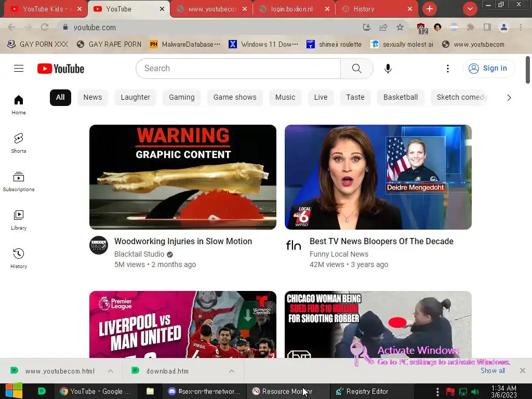Click the lock icon beside youtube.com
This screenshot has height=399, width=532.
[65, 27]
